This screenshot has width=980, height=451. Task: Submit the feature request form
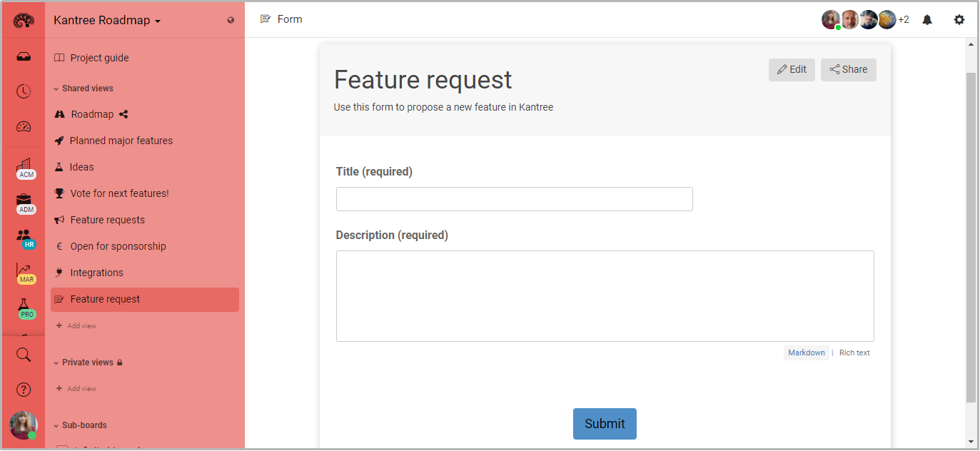(x=605, y=424)
